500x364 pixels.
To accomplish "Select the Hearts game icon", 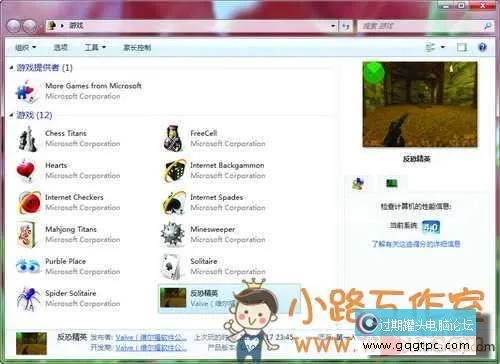I will click(x=26, y=171).
